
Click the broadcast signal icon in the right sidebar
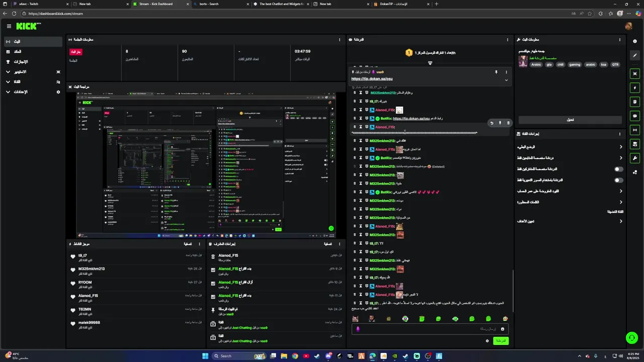(635, 130)
